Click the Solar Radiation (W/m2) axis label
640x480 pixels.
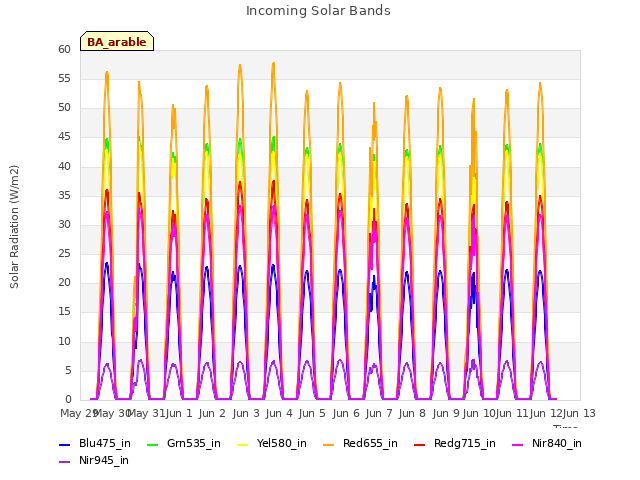pyautogui.click(x=14, y=227)
